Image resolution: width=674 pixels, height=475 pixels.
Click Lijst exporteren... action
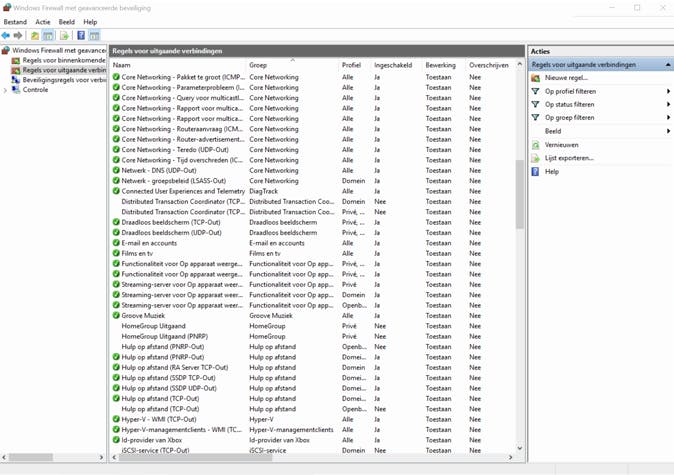(569, 158)
